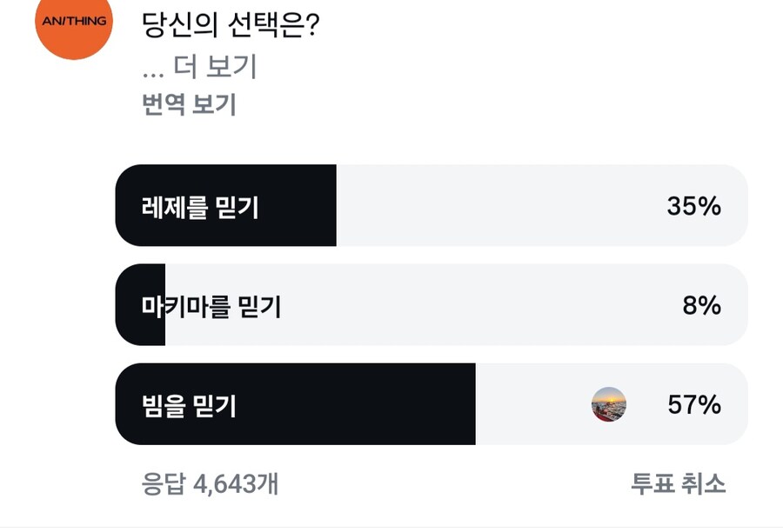The height and width of the screenshot is (532, 783).
Task: Click the 57% result label
Action: click(693, 405)
